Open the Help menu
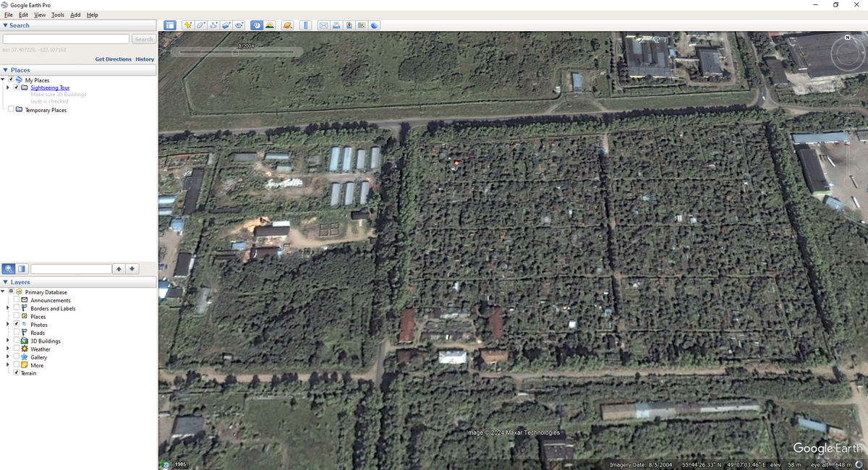This screenshot has height=470, width=868. tap(93, 14)
